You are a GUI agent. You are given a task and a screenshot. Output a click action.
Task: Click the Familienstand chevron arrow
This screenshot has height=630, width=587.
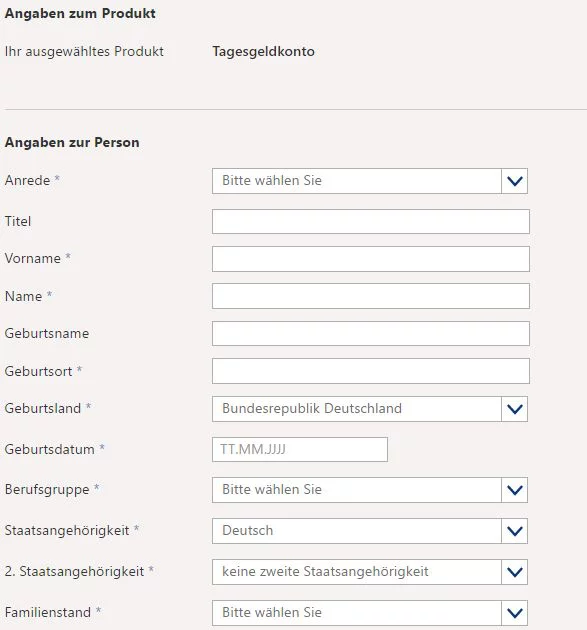tap(515, 613)
